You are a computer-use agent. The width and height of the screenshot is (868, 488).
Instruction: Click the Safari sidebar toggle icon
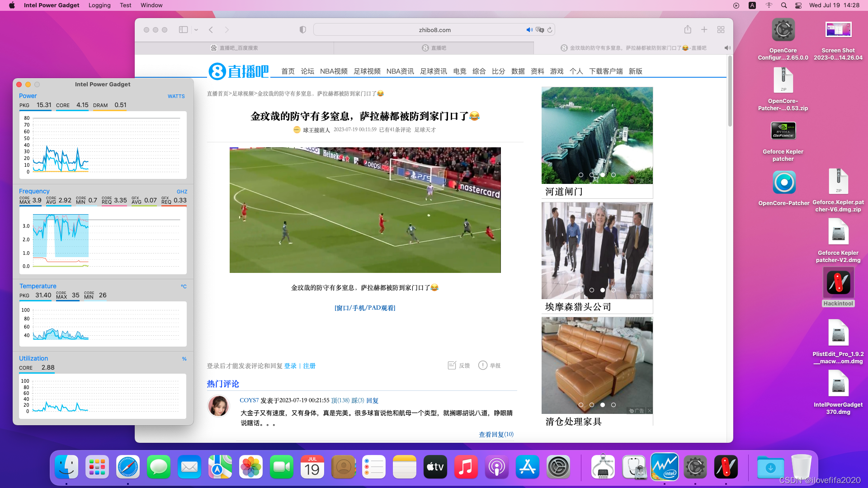pyautogui.click(x=183, y=30)
